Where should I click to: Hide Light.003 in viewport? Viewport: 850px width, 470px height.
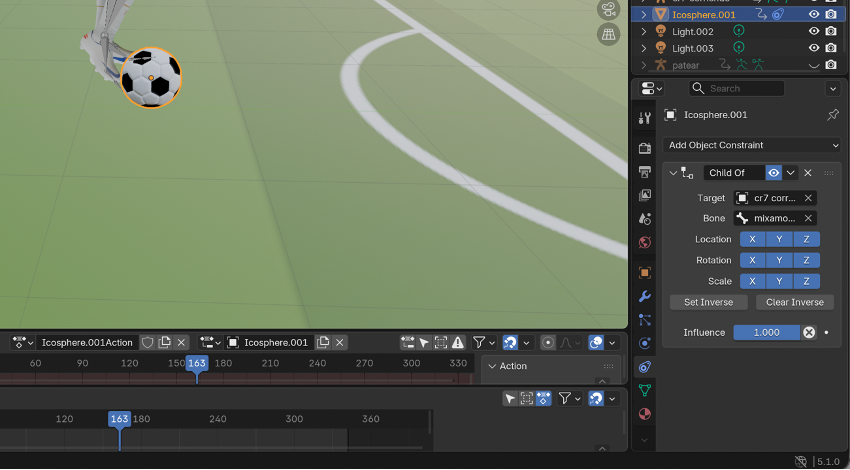coord(814,48)
